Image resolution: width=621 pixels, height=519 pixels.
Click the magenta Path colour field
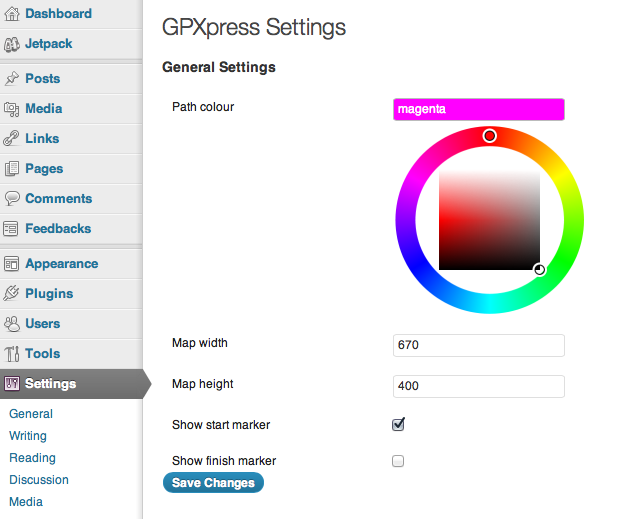[479, 109]
